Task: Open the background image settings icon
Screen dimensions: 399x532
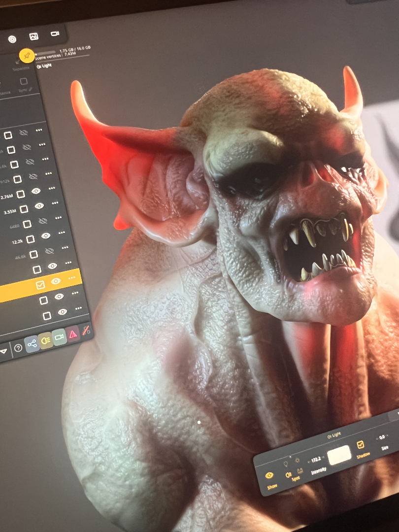Action: tap(33, 36)
